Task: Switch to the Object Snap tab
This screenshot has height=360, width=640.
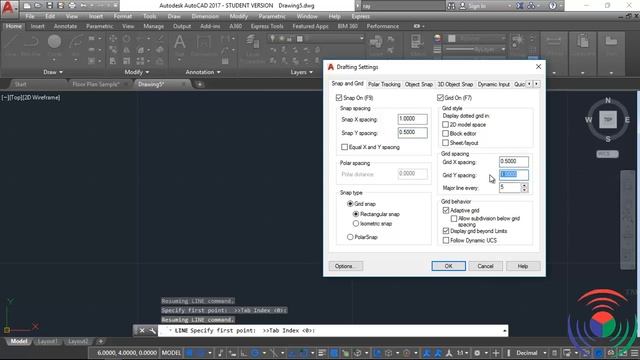Action: click(419, 84)
